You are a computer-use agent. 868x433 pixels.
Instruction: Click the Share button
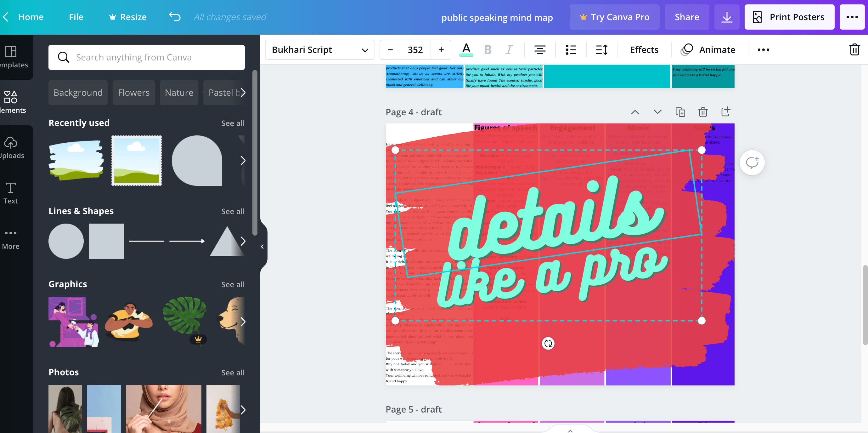pyautogui.click(x=687, y=16)
